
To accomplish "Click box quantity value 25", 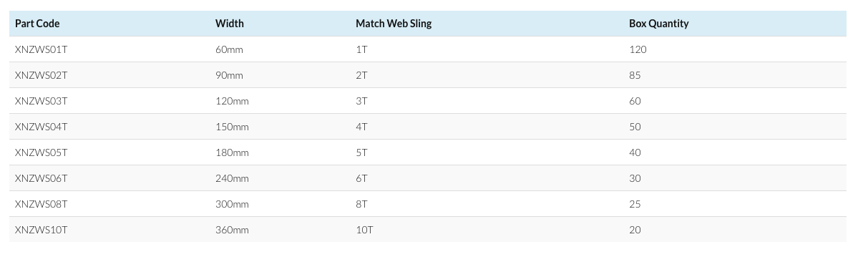I will (635, 204).
